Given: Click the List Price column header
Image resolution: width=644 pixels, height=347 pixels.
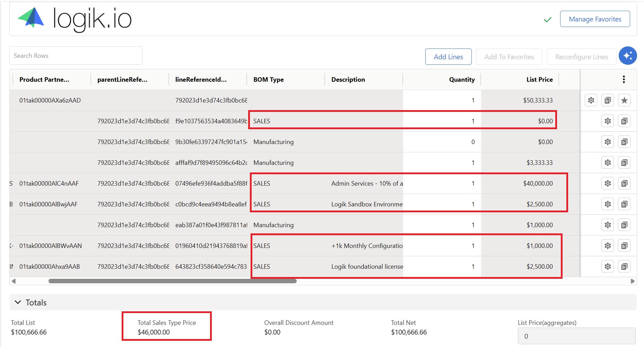Looking at the screenshot, I should [x=540, y=79].
